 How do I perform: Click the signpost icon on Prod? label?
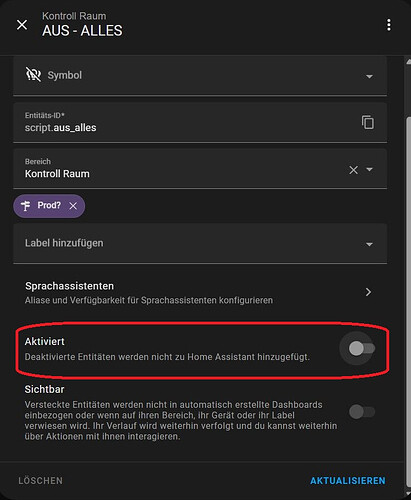pyautogui.click(x=26, y=206)
